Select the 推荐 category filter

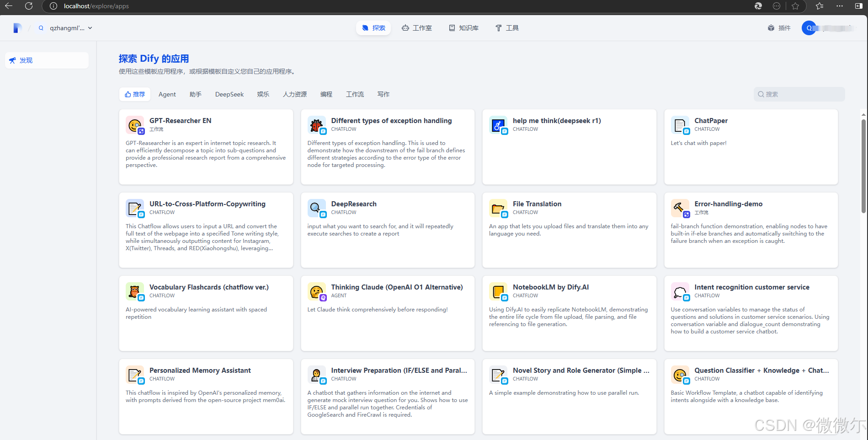(135, 94)
